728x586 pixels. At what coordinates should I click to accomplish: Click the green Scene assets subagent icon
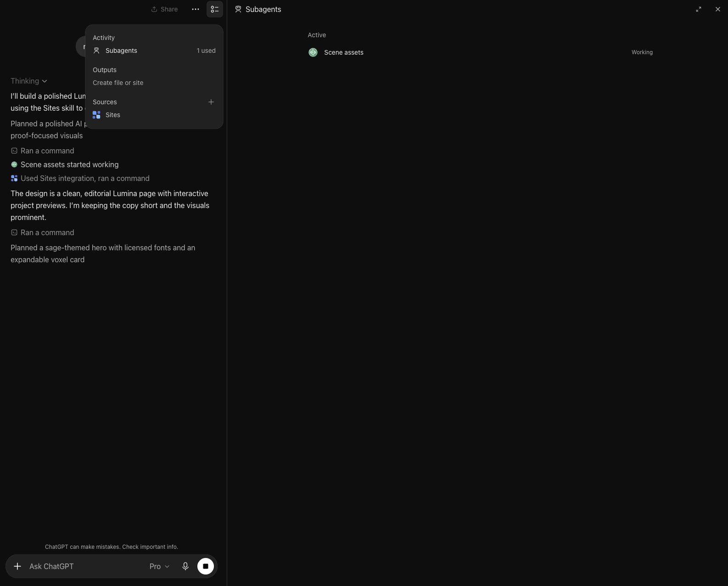tap(313, 52)
